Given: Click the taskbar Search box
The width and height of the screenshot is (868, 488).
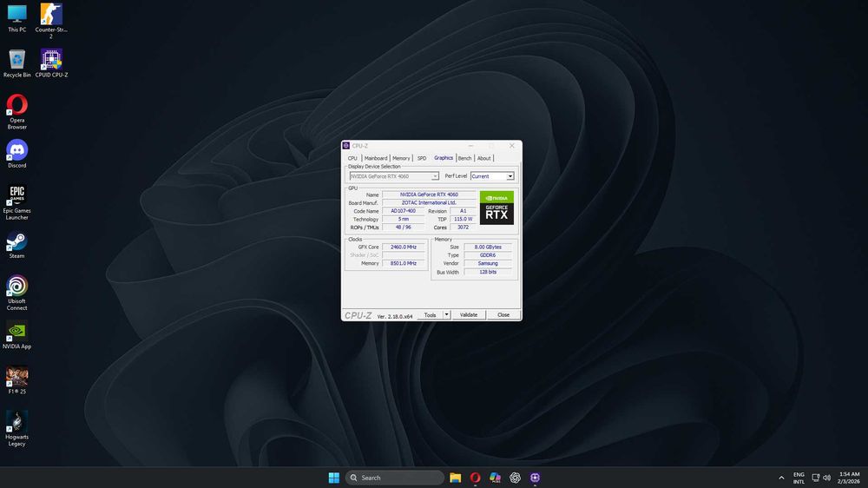Looking at the screenshot, I should (394, 478).
